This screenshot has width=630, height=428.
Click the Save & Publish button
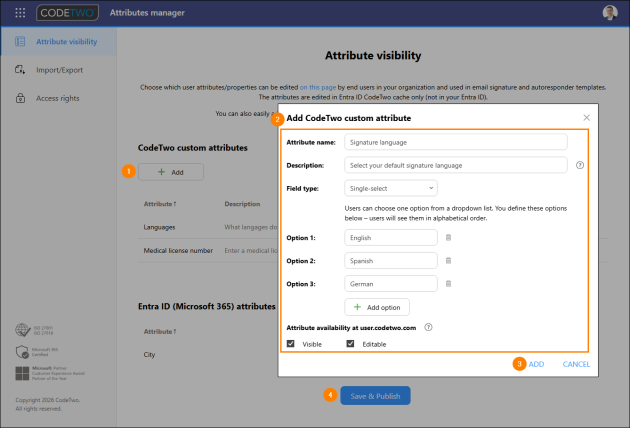tap(375, 396)
